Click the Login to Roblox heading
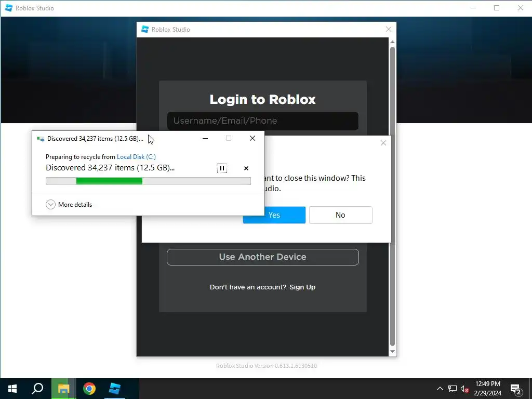 [262, 99]
